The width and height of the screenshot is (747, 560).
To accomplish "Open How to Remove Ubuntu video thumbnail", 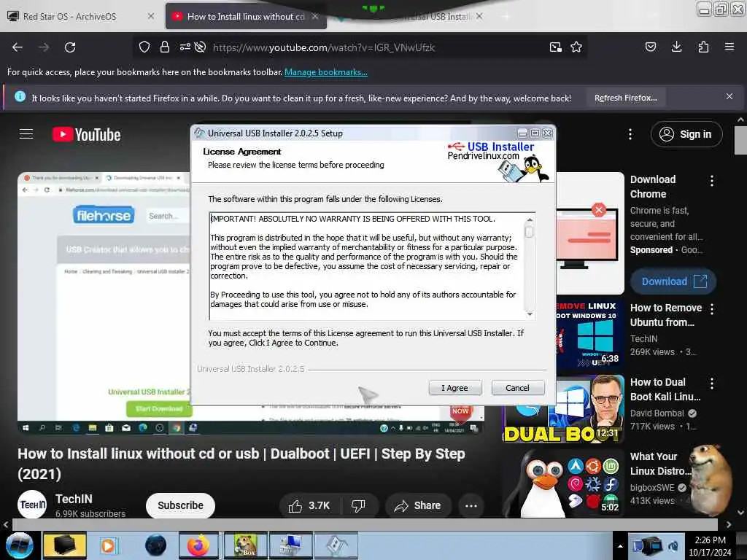I will coord(589,334).
